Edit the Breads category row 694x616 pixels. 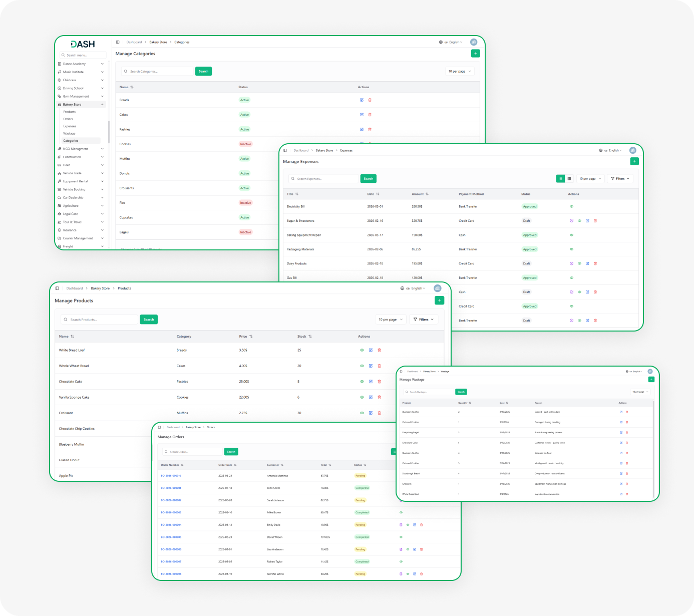[362, 100]
